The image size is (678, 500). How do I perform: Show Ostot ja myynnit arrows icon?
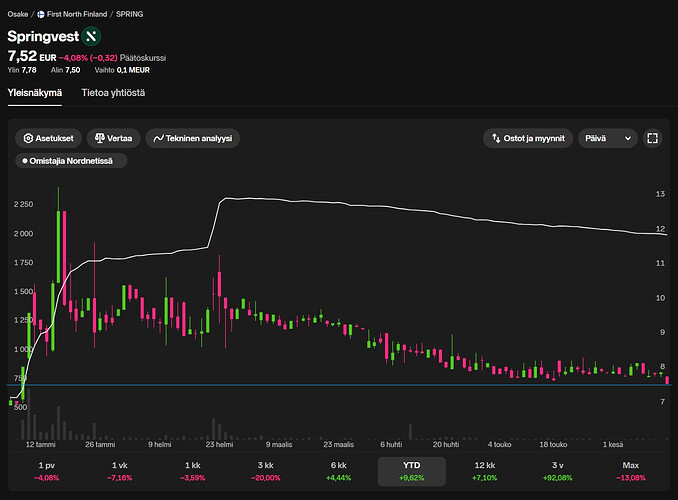pyautogui.click(x=496, y=138)
